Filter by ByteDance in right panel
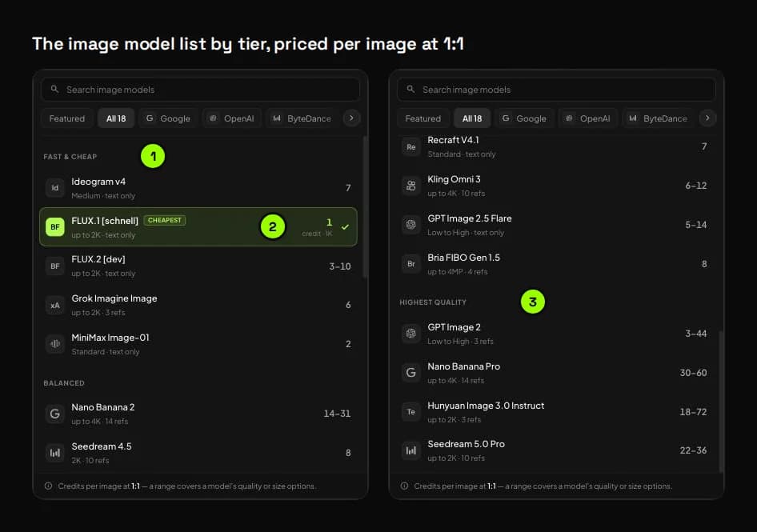 tap(658, 118)
